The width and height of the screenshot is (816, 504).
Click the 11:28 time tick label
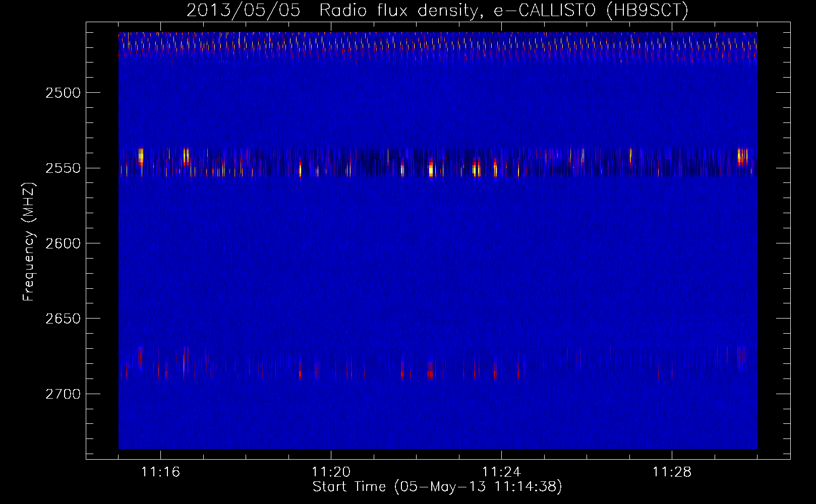click(x=672, y=472)
